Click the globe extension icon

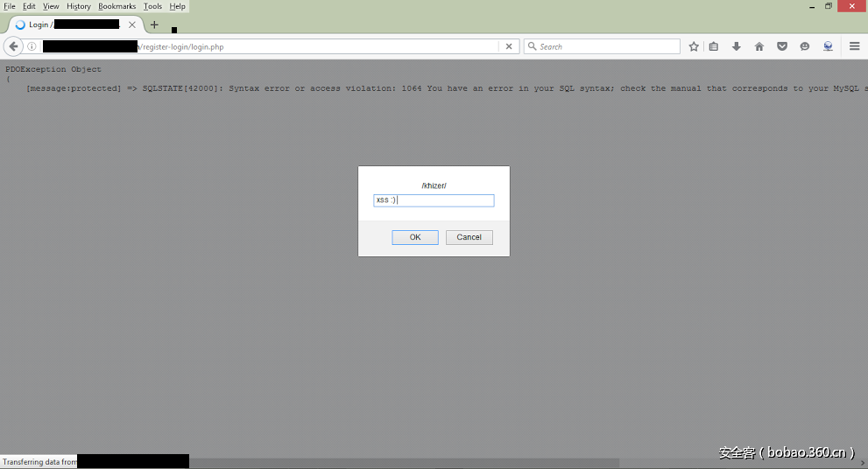828,46
